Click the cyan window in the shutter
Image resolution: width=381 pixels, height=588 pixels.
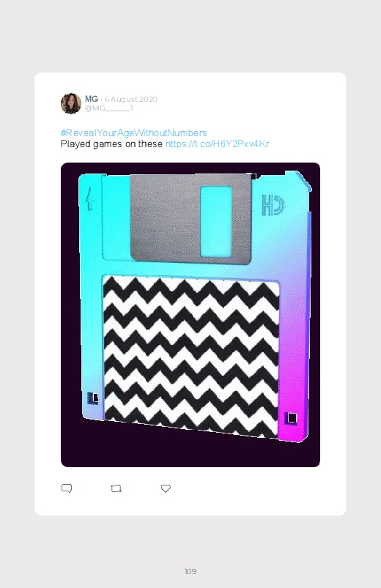216,222
